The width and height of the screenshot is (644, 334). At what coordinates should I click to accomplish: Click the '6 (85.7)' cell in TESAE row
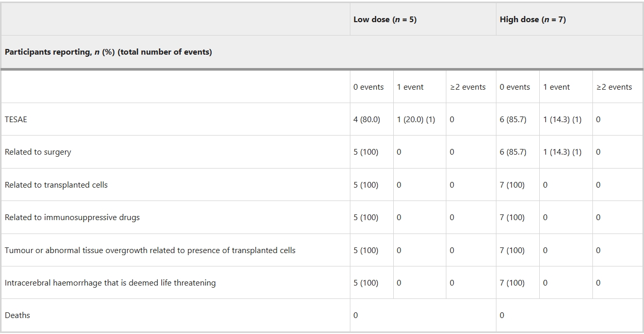(513, 120)
